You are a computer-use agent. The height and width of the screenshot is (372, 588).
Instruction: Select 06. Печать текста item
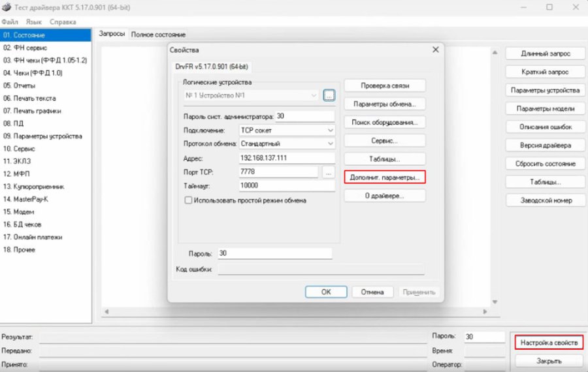pos(45,98)
